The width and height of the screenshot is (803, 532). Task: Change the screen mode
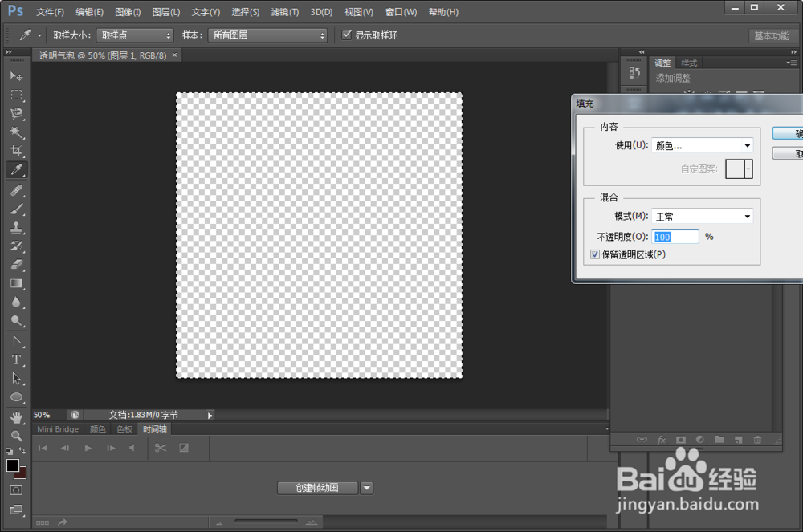click(16, 510)
